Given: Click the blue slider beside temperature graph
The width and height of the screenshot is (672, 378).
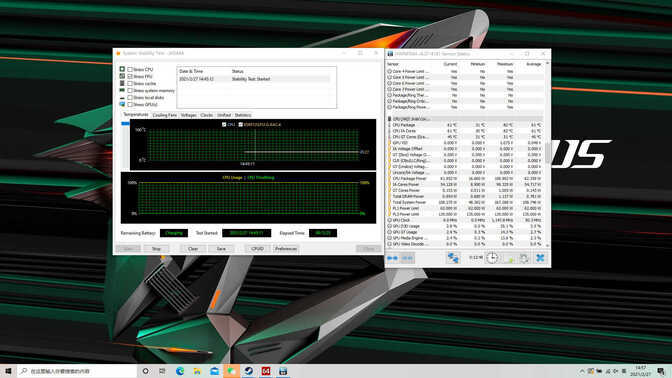Looking at the screenshot, I should click(125, 123).
